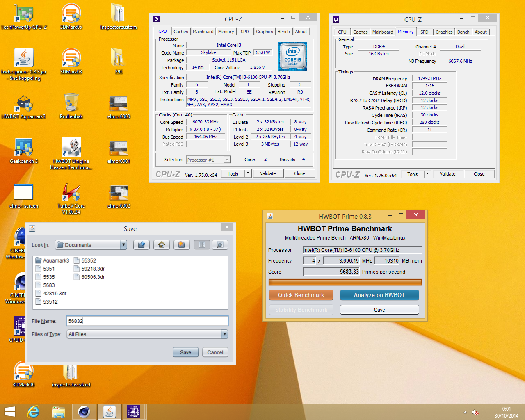Viewport: 525px width, 420px height.
Task: Open Prullenbak recycle bin
Action: (x=71, y=107)
